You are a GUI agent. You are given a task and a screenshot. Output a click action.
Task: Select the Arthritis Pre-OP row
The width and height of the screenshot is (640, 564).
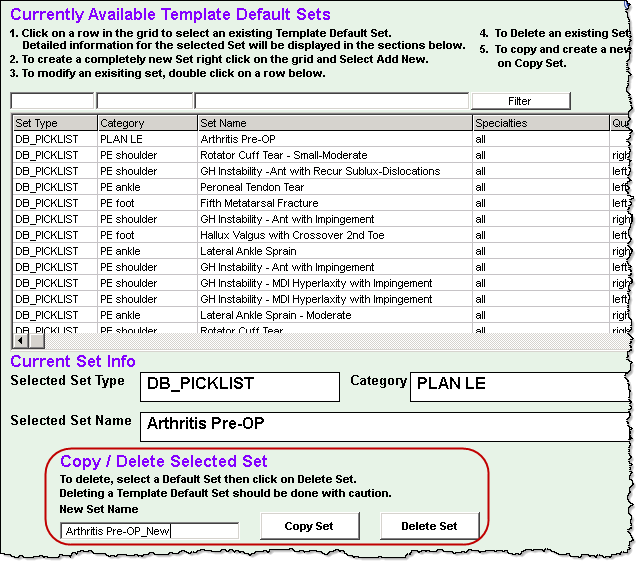pyautogui.click(x=321, y=139)
